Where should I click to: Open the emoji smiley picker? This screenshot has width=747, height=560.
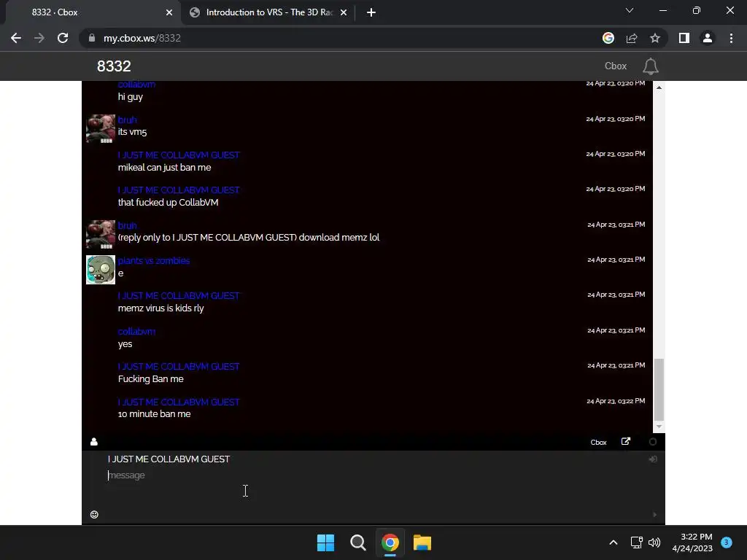[x=94, y=514]
